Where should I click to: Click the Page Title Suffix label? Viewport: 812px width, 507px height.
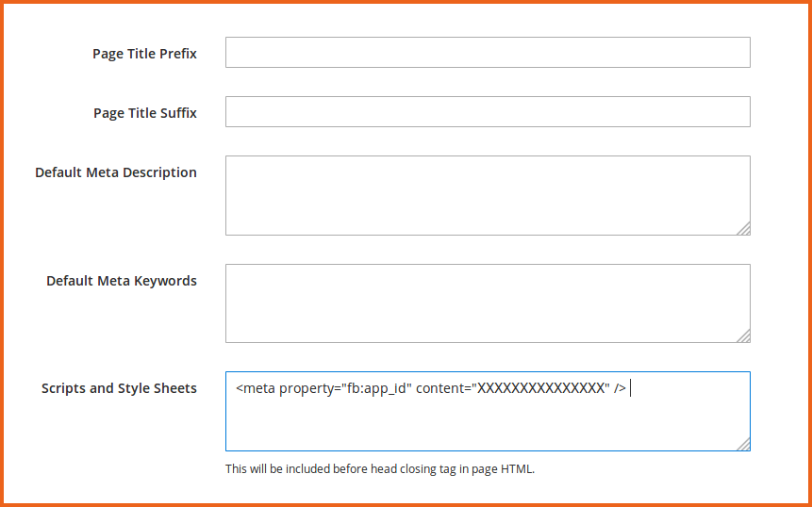(x=145, y=113)
